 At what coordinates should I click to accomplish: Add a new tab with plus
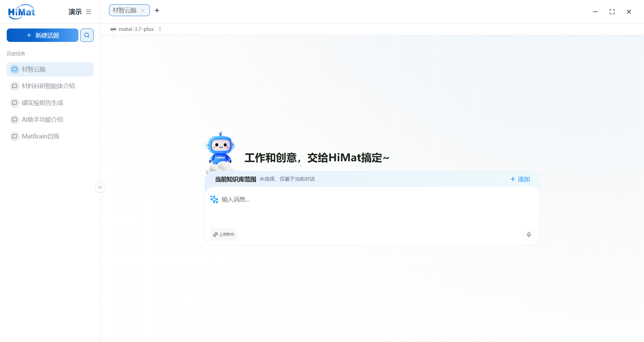coord(157,10)
